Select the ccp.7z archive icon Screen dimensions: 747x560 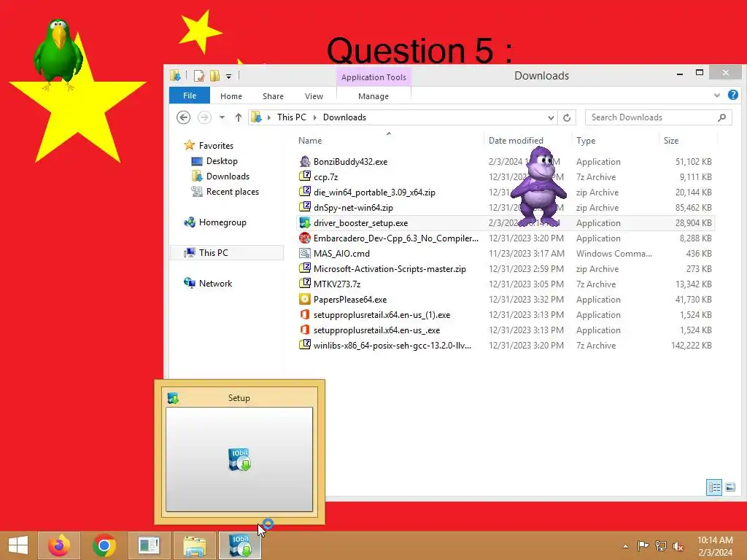pos(304,176)
